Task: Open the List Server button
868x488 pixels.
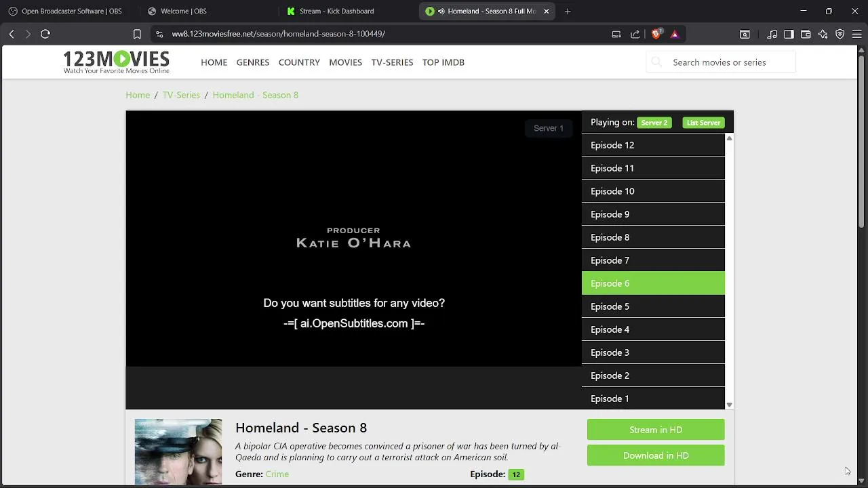Action: pyautogui.click(x=703, y=123)
